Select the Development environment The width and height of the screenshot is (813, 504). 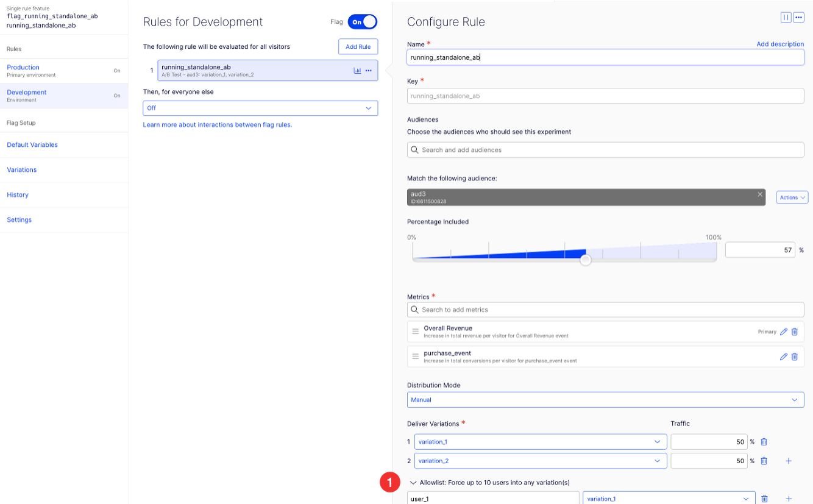click(x=63, y=96)
